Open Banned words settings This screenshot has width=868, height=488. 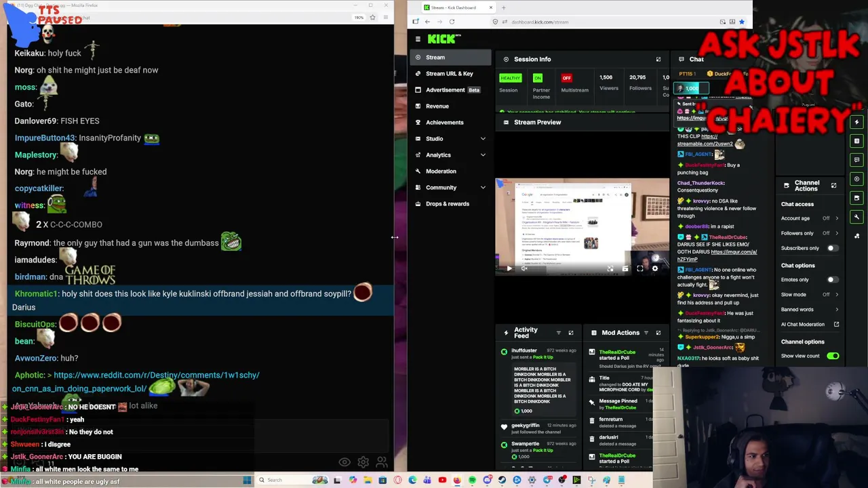(x=810, y=310)
